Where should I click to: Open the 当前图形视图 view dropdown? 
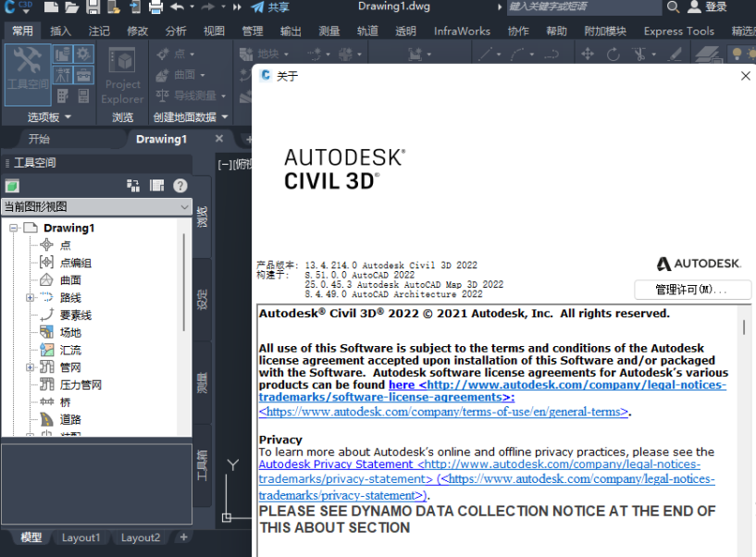[184, 205]
